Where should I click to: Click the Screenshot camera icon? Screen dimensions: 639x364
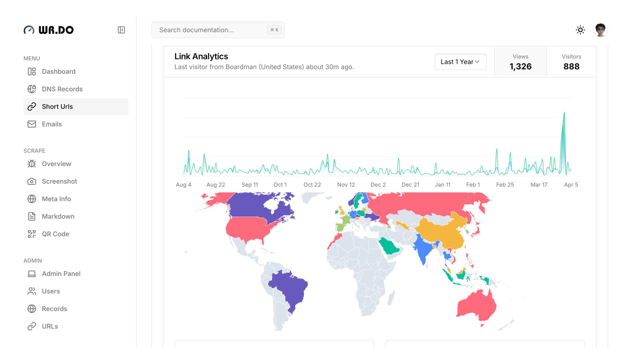32,181
